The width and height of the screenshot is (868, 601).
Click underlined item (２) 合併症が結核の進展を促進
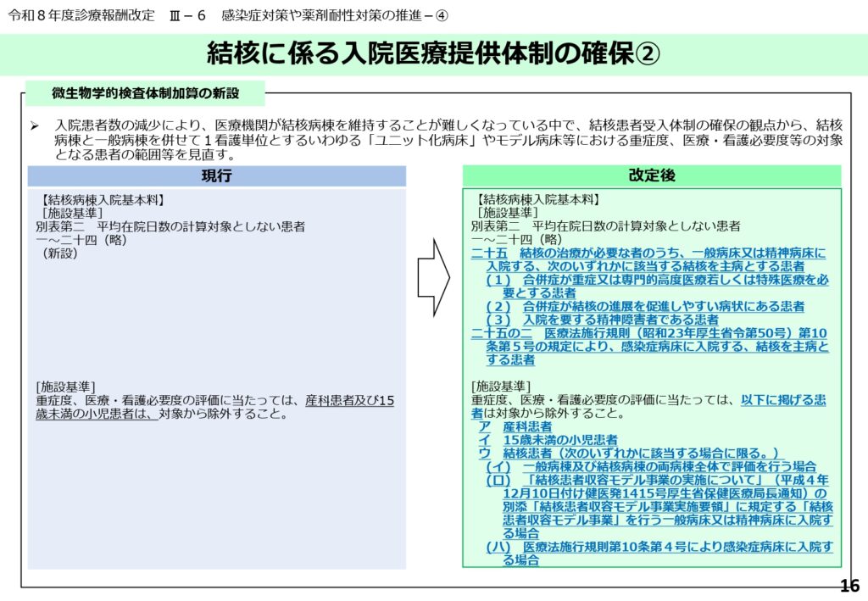[x=645, y=306]
